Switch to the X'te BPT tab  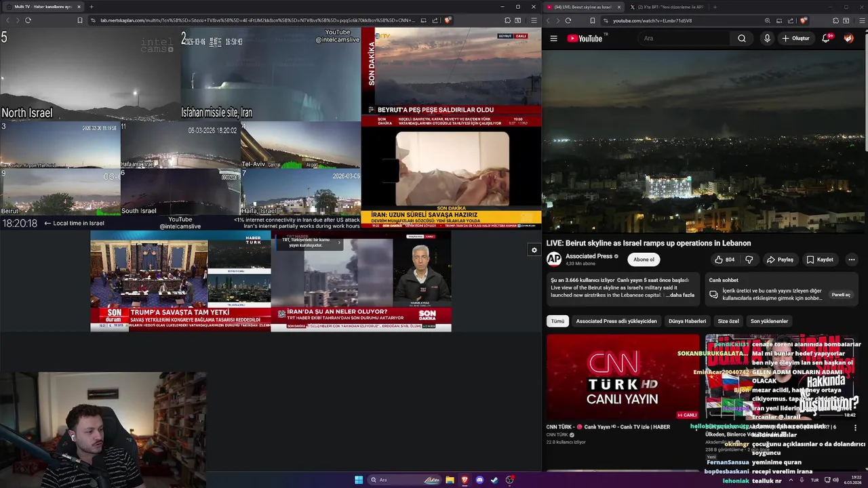[667, 7]
